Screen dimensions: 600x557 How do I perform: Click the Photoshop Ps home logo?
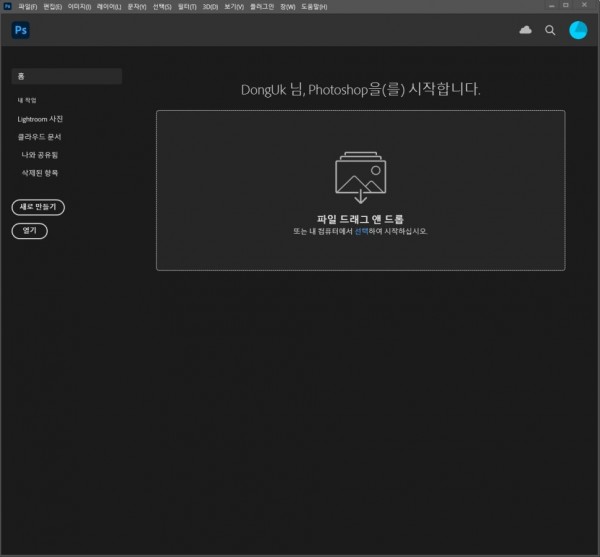tap(21, 30)
